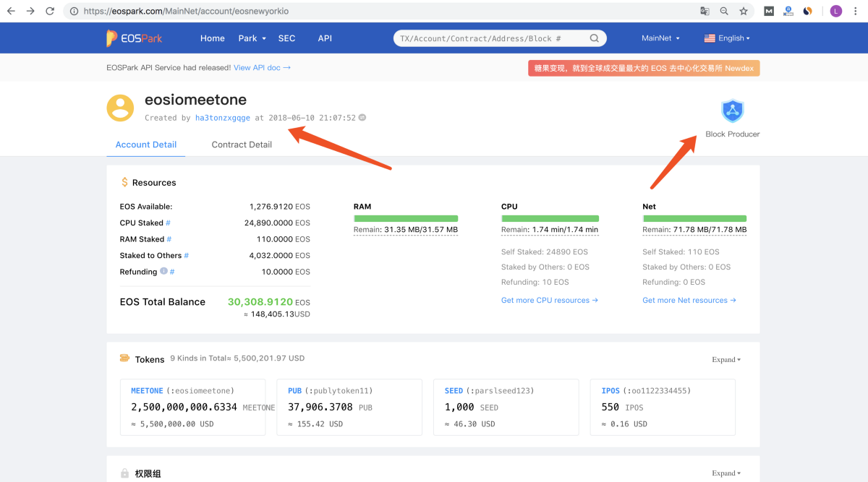Click the browser back arrow
This screenshot has height=482, width=868.
[x=11, y=12]
